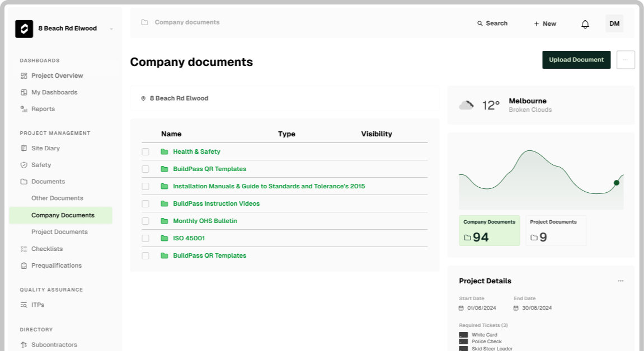This screenshot has height=351, width=644.
Task: Click the Site Diary book icon
Action: (x=24, y=148)
